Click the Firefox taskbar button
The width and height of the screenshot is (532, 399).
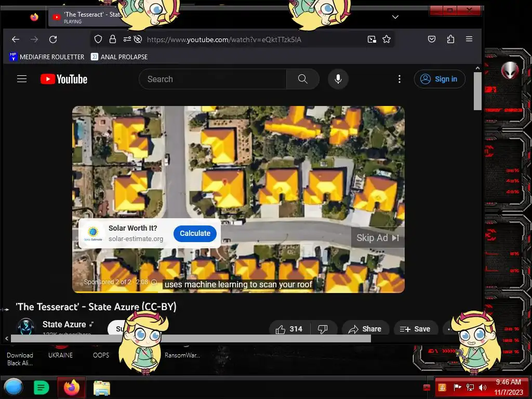click(71, 388)
